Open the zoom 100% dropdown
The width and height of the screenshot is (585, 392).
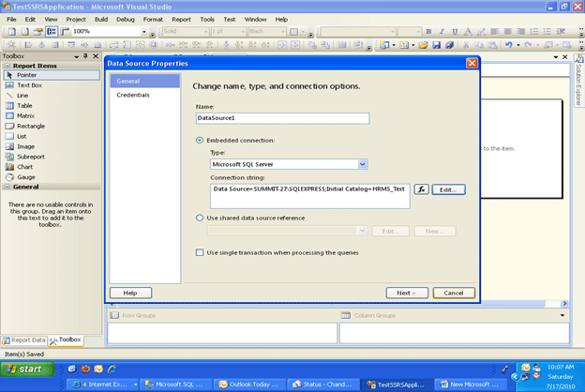(144, 32)
